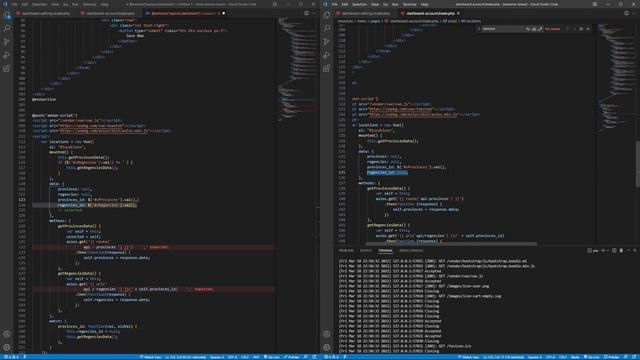The height and width of the screenshot is (360, 640).
Task: Split editor in right VS Code window
Action: [626, 13]
